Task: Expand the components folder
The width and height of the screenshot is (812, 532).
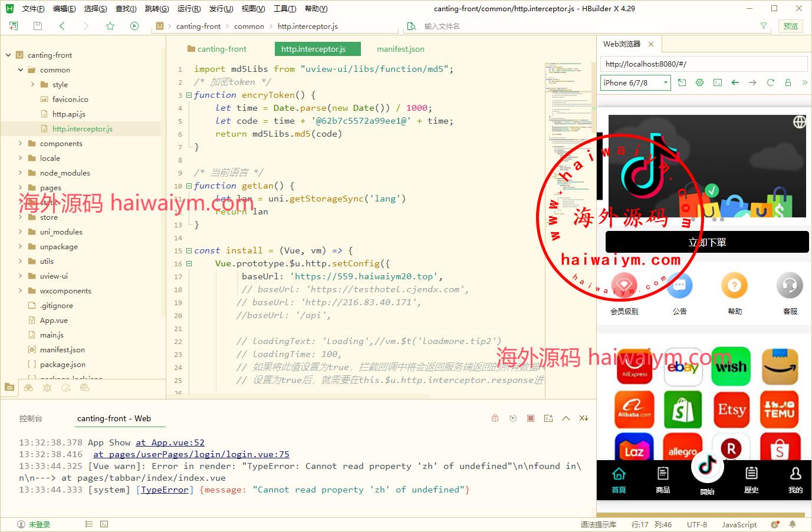Action: click(x=20, y=143)
